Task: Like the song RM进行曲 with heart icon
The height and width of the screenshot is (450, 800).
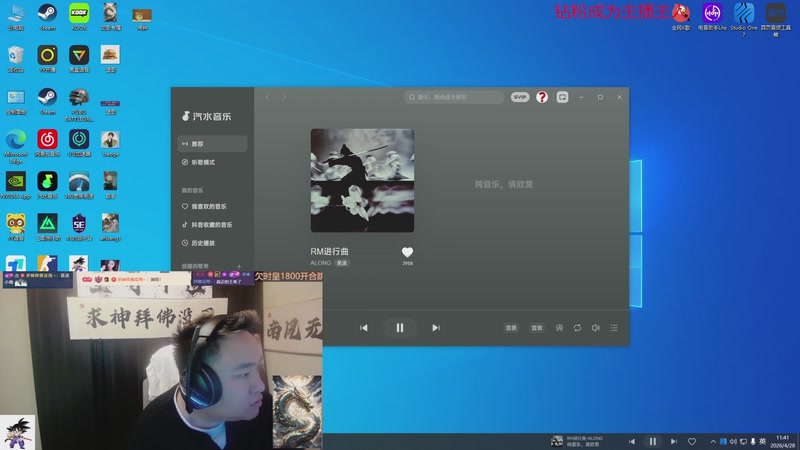Action: (x=407, y=252)
